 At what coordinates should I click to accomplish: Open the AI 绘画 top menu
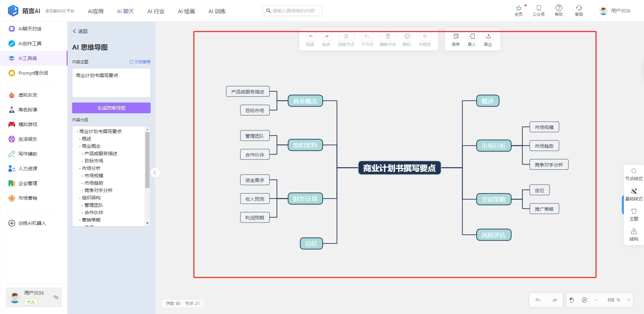click(186, 11)
